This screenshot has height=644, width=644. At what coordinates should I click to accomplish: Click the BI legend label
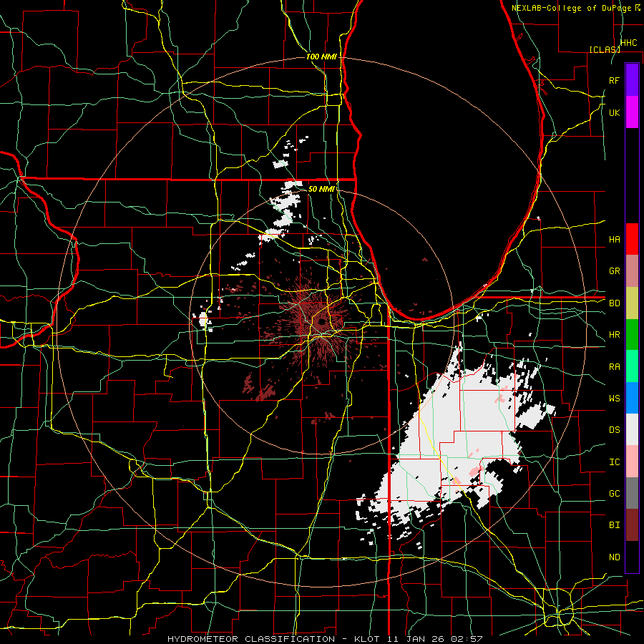[x=614, y=525]
